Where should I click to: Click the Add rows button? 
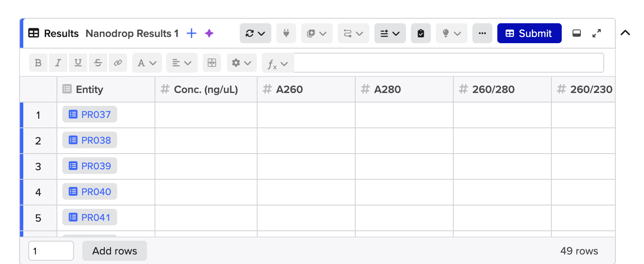pyautogui.click(x=114, y=251)
